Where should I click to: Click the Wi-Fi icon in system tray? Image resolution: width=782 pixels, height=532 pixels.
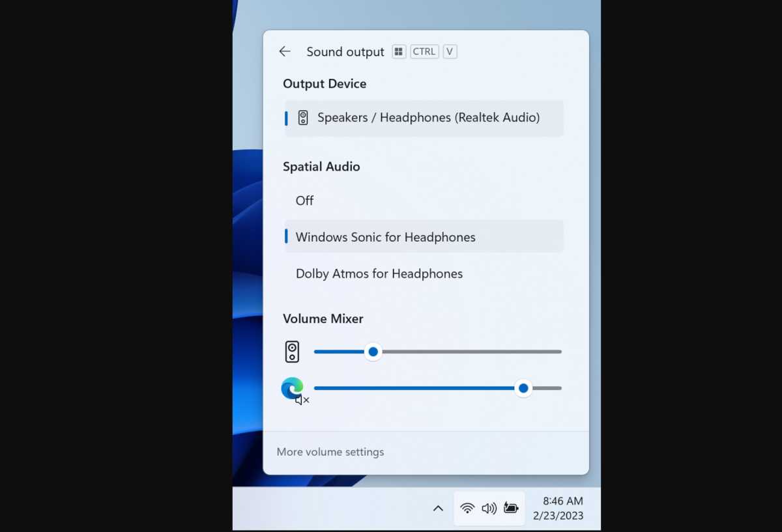coord(467,509)
